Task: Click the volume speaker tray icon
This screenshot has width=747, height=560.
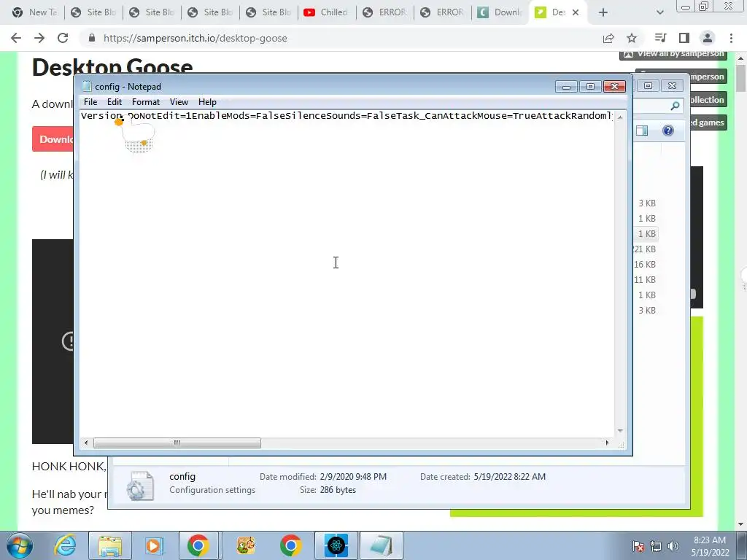Action: point(673,546)
